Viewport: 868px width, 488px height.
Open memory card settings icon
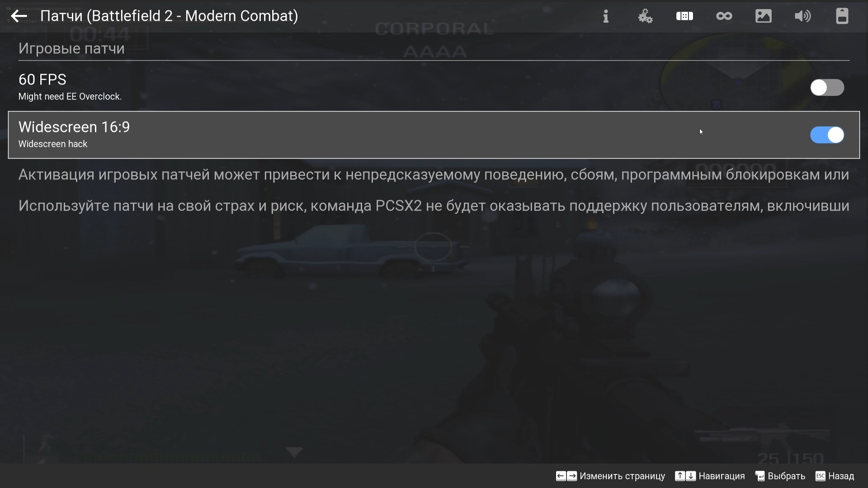coord(842,16)
